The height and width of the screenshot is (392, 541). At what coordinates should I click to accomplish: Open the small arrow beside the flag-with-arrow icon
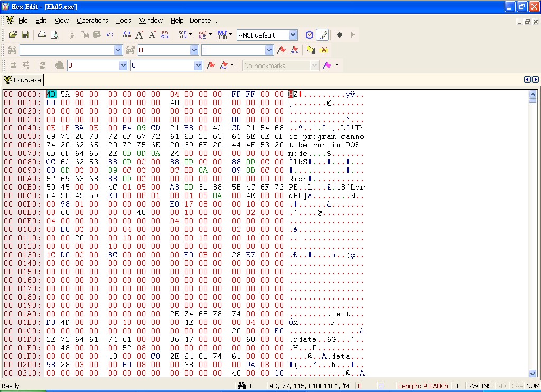(x=232, y=65)
